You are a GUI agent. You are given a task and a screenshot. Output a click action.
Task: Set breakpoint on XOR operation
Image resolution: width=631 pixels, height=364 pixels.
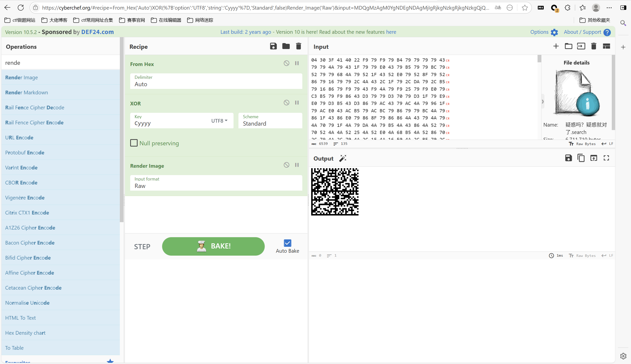click(297, 102)
